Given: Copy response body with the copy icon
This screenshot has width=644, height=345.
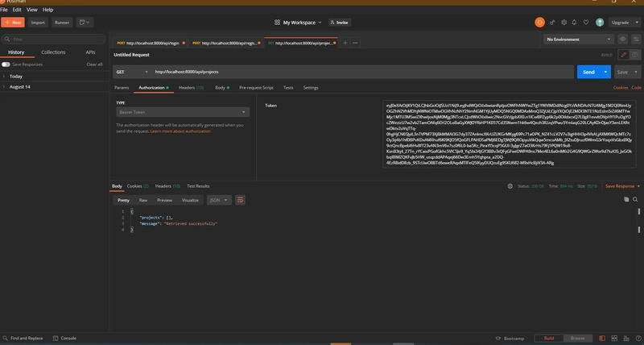Looking at the screenshot, I should click(x=626, y=199).
